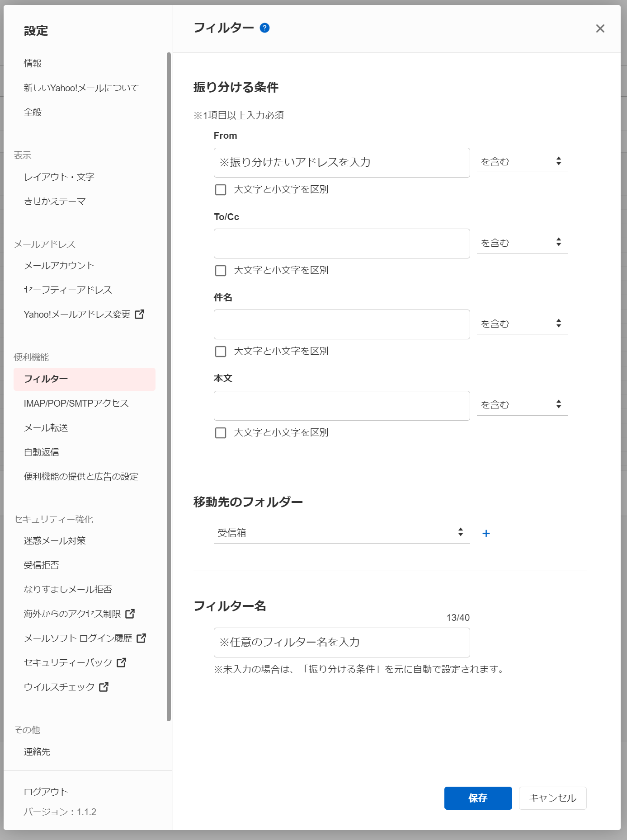627x840 pixels.
Task: Click external link icon beside Yahoo!メールアドレス変更
Action: tap(140, 314)
